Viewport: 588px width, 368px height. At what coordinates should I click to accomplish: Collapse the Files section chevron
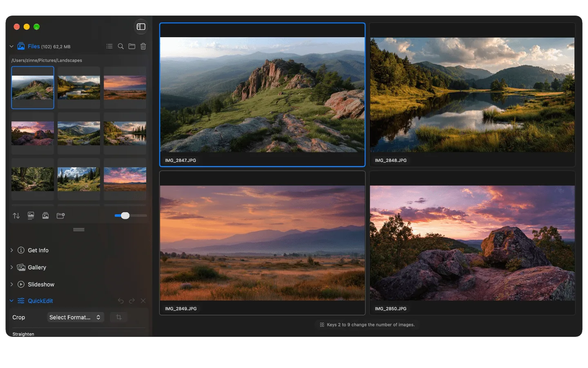[11, 46]
